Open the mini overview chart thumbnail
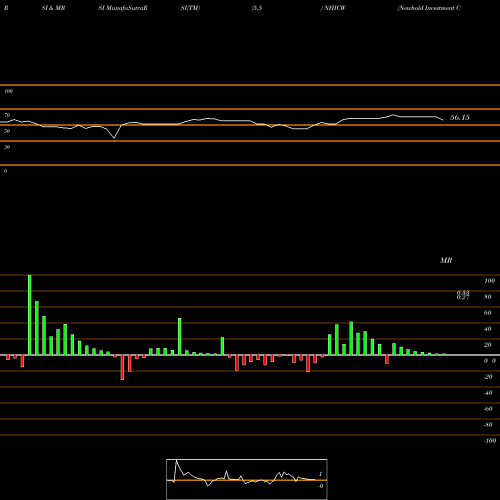Image resolution: width=500 pixels, height=500 pixels. click(x=247, y=479)
